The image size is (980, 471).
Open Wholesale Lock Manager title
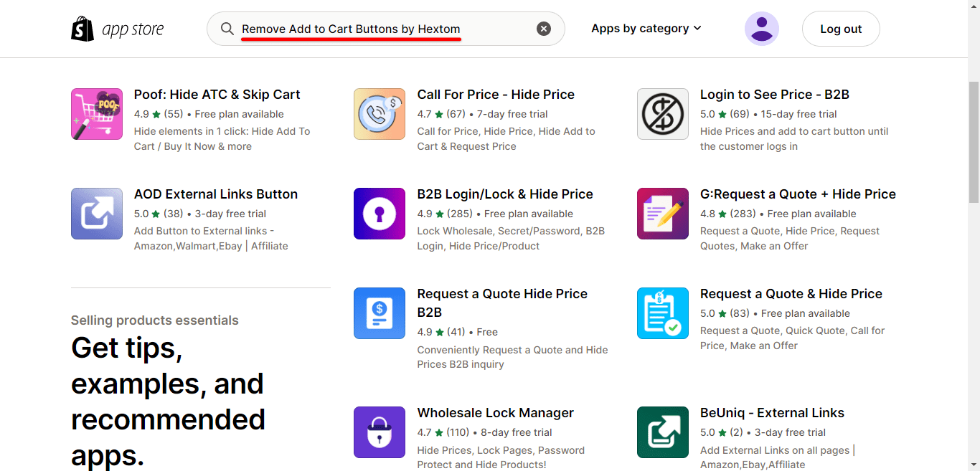pyautogui.click(x=496, y=413)
